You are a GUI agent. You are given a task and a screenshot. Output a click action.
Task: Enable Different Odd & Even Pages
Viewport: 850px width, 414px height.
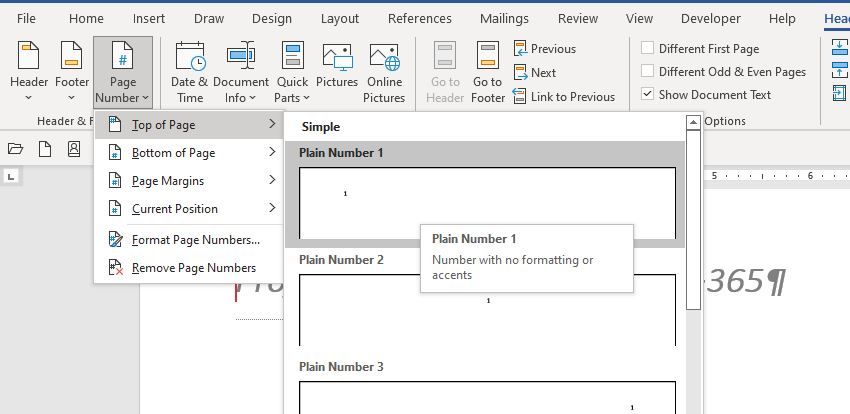(647, 71)
